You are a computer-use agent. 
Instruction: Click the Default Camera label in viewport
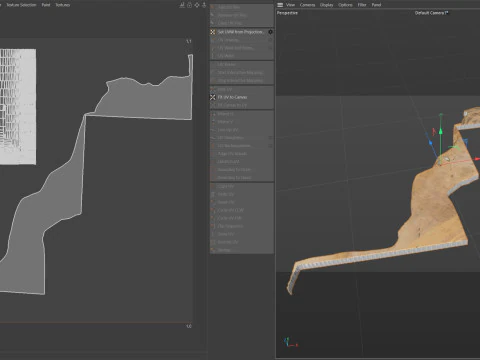click(x=431, y=13)
